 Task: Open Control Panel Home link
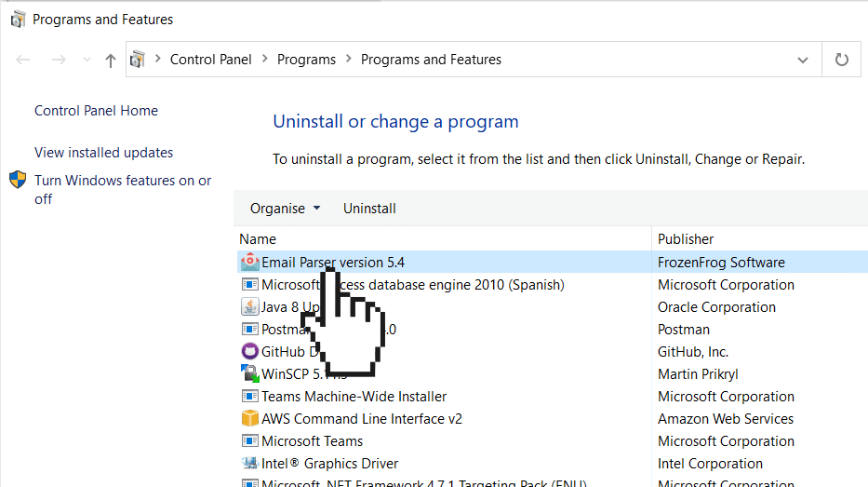[x=97, y=111]
